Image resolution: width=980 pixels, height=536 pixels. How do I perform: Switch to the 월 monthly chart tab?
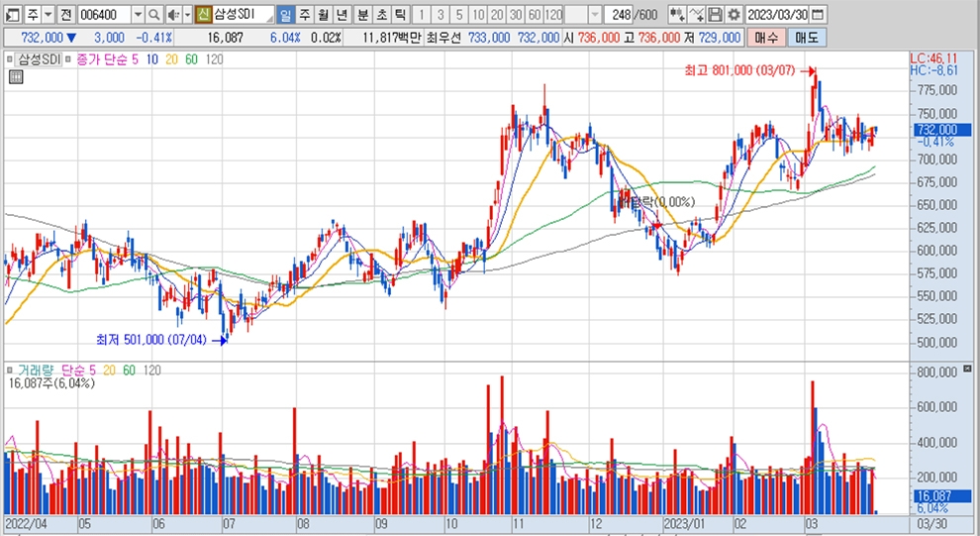click(x=322, y=15)
